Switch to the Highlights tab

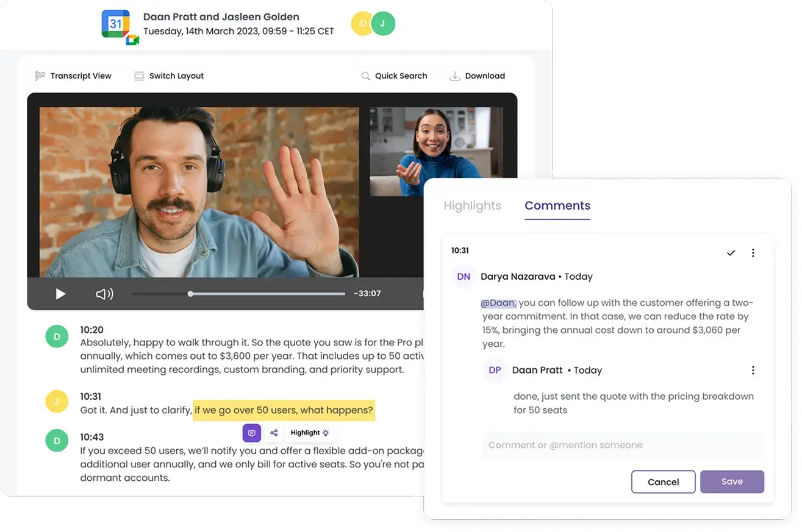[x=472, y=205]
